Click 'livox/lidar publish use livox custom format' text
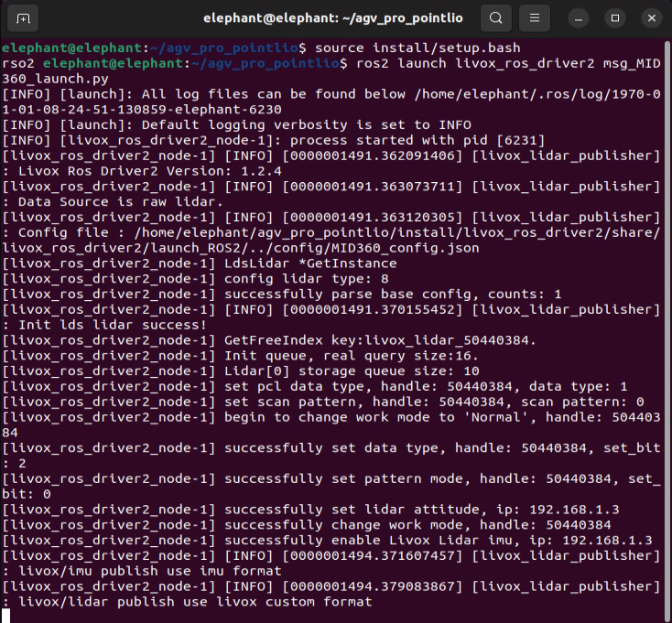The width and height of the screenshot is (672, 623). pos(195,602)
